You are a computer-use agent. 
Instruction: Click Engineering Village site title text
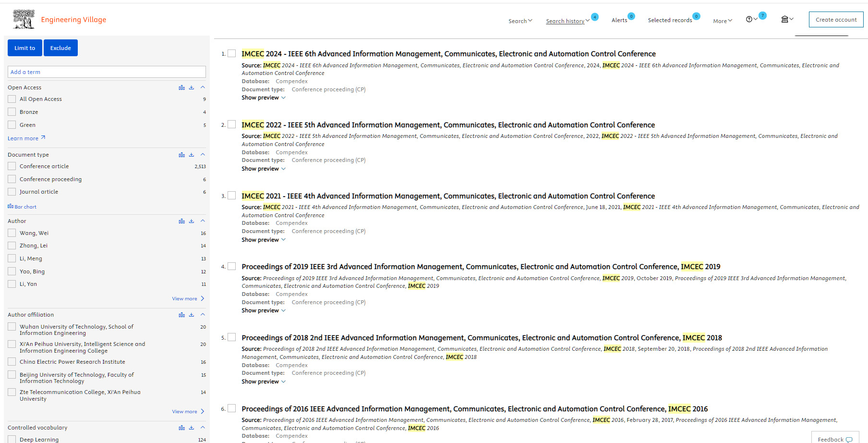(73, 20)
